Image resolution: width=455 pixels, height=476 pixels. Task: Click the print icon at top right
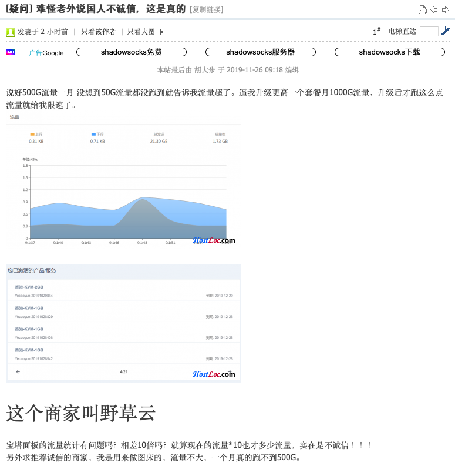[x=422, y=10]
